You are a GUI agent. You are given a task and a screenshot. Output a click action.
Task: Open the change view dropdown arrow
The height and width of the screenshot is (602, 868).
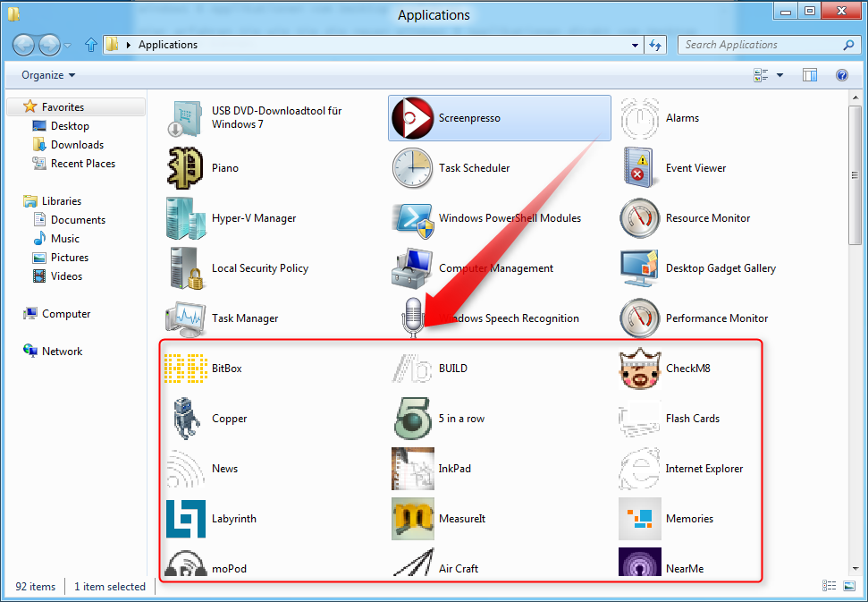[x=777, y=75]
